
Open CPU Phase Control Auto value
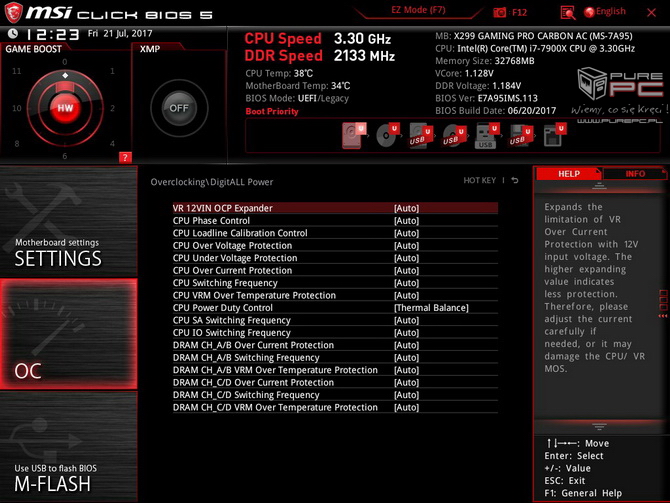406,221
